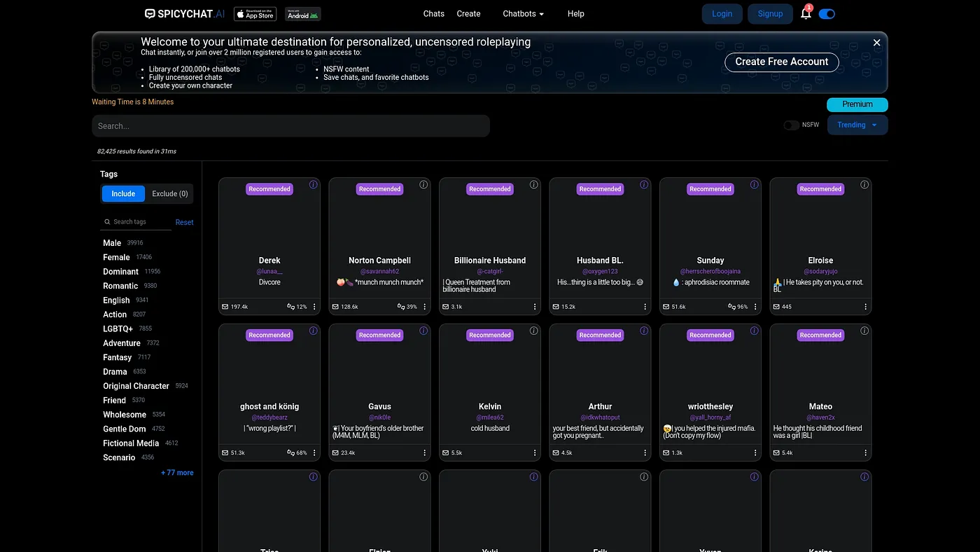Enable the NSFW toggle
The width and height of the screenshot is (980, 552).
click(x=791, y=125)
